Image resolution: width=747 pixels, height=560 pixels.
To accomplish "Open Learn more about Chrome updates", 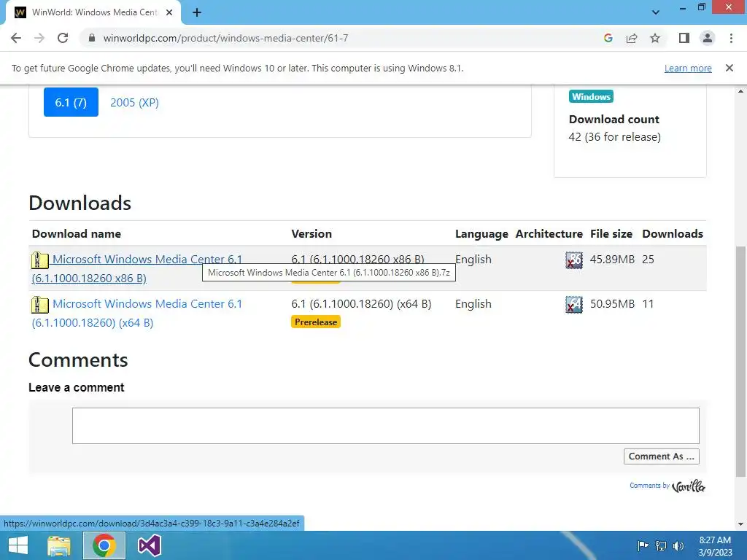I will pyautogui.click(x=688, y=68).
